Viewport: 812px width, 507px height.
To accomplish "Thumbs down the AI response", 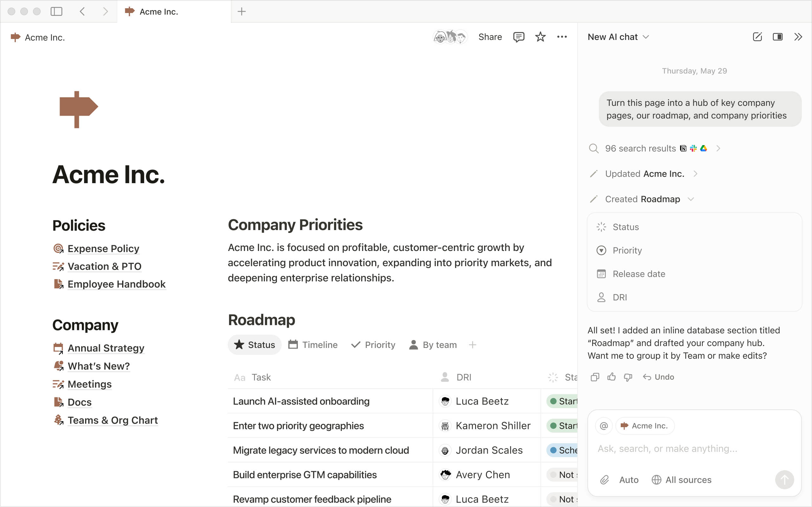I will [x=627, y=377].
